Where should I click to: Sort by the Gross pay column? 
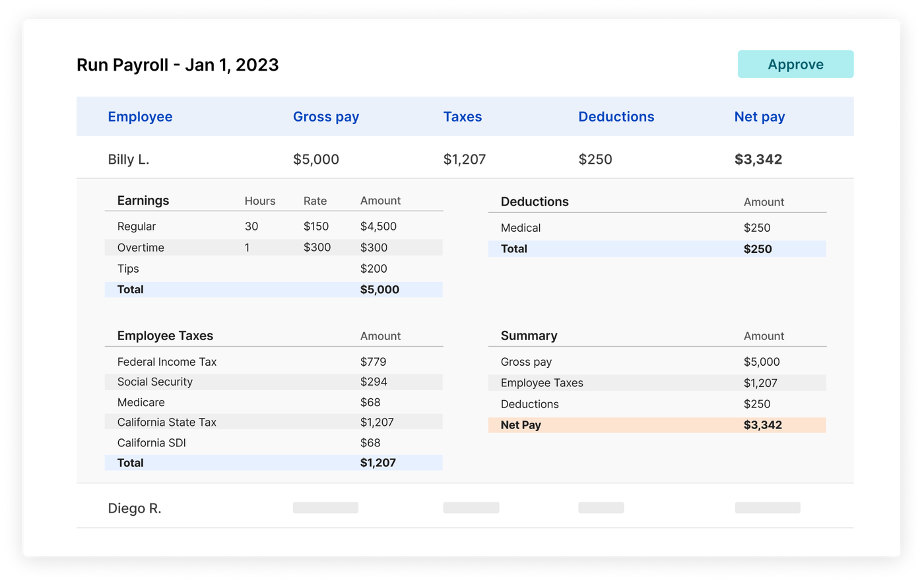click(x=326, y=116)
